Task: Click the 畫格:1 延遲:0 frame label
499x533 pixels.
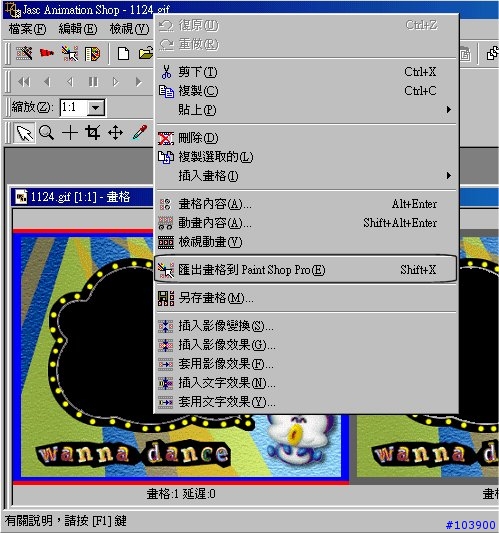Action: tap(181, 494)
